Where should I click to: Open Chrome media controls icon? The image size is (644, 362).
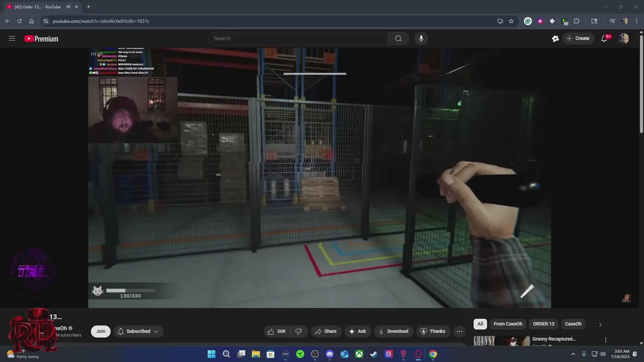point(612,21)
